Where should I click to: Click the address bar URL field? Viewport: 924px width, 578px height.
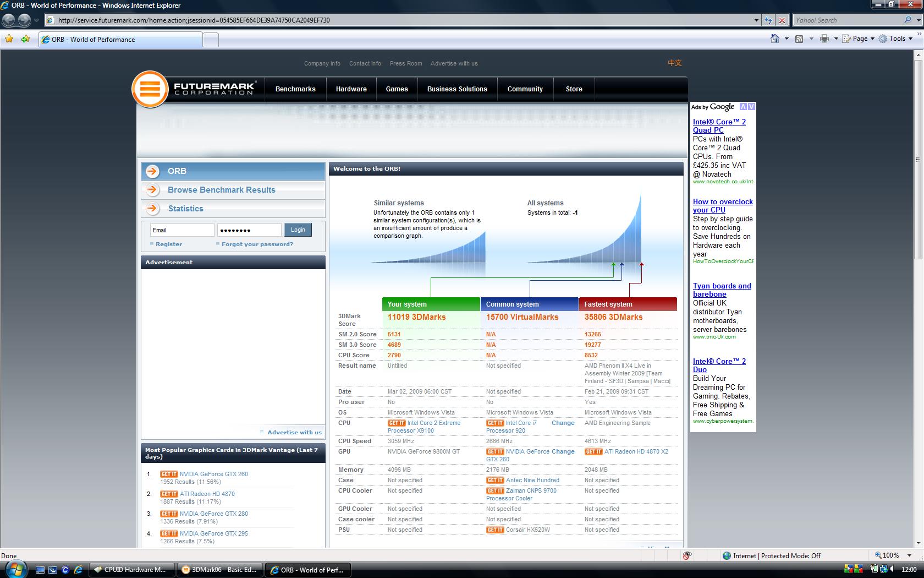(x=399, y=20)
